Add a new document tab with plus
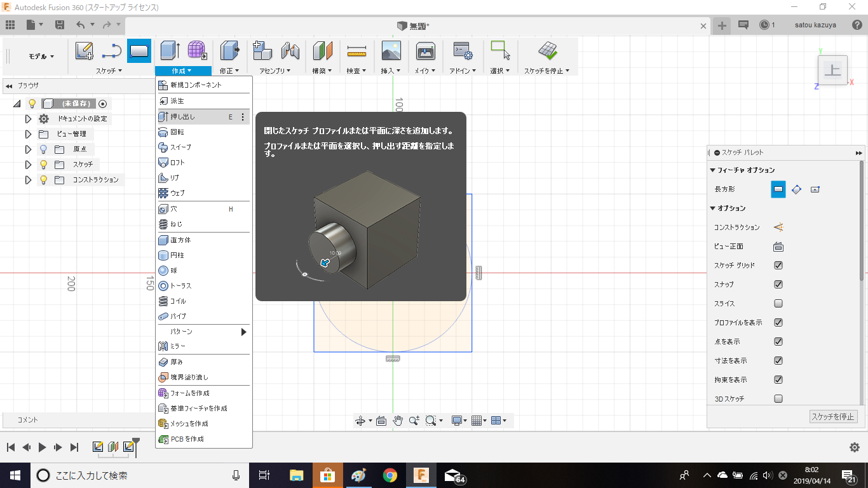Image resolution: width=868 pixels, height=488 pixels. point(722,25)
